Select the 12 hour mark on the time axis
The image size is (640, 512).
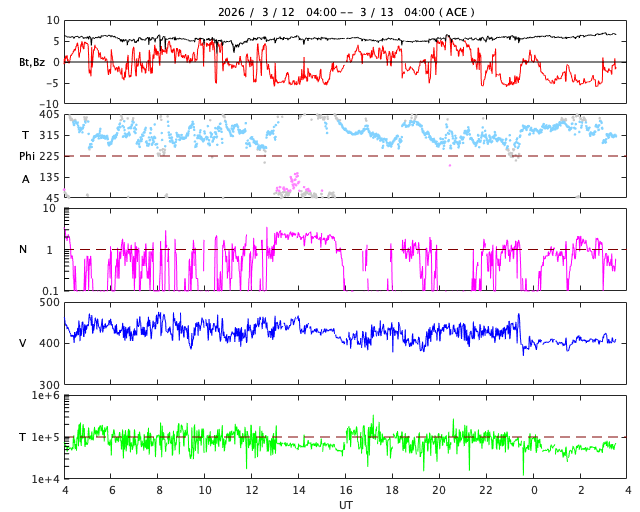tap(252, 491)
